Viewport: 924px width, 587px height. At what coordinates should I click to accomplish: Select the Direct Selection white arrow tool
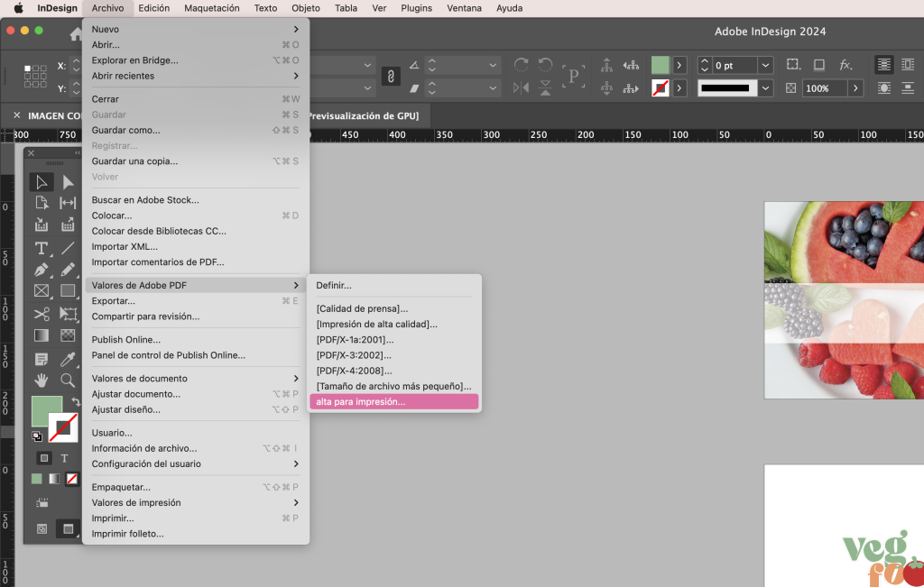(x=68, y=182)
